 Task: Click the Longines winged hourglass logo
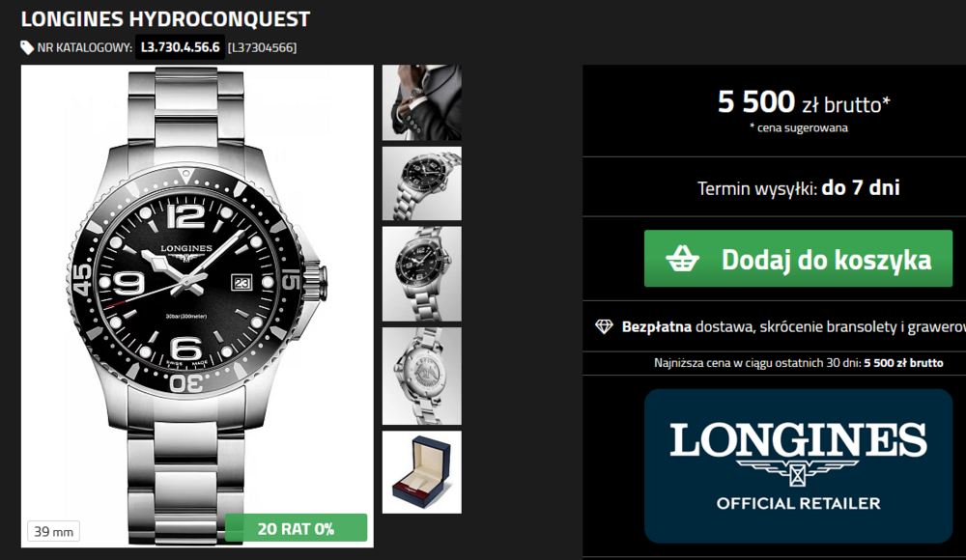(798, 472)
